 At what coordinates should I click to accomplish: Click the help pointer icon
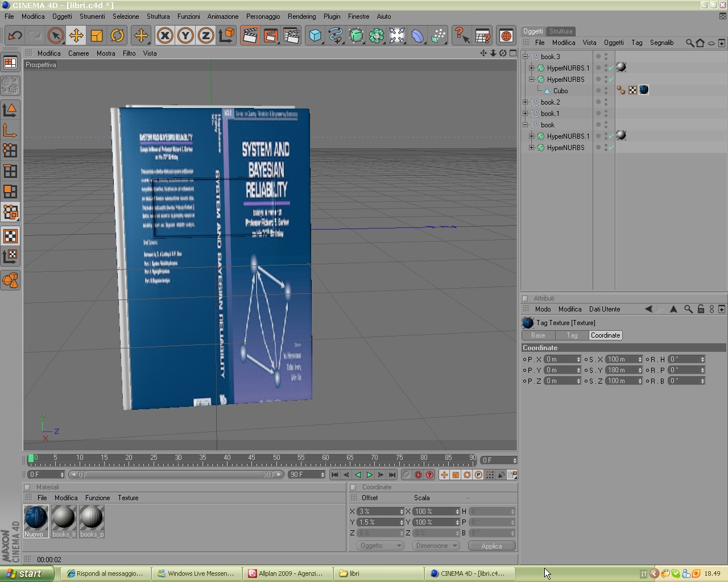tap(462, 36)
